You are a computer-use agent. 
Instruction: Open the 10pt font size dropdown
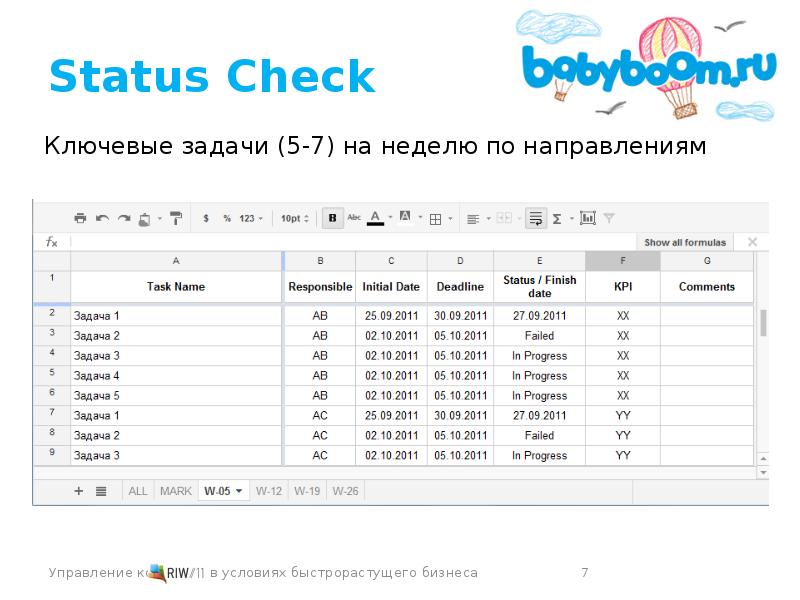(x=295, y=218)
